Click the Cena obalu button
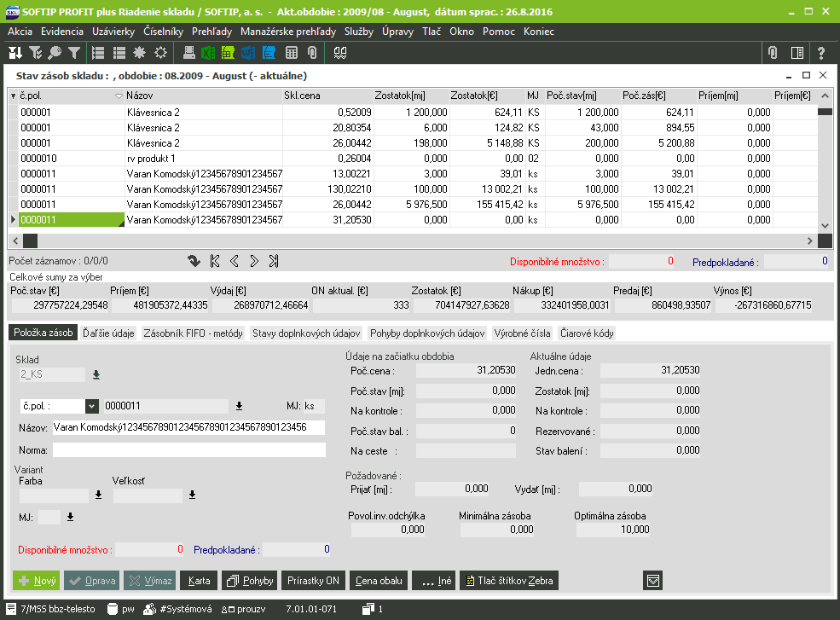 (379, 581)
